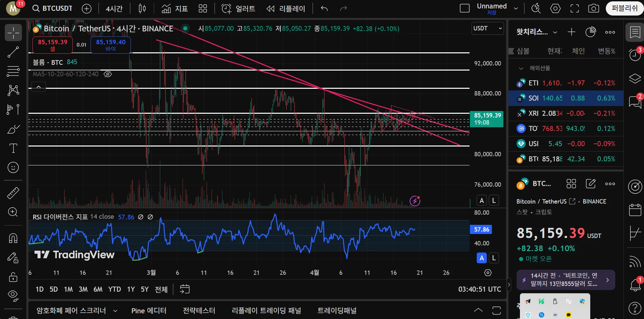Collapse the 해외선물 watchlist section
644x319 pixels.
point(521,68)
